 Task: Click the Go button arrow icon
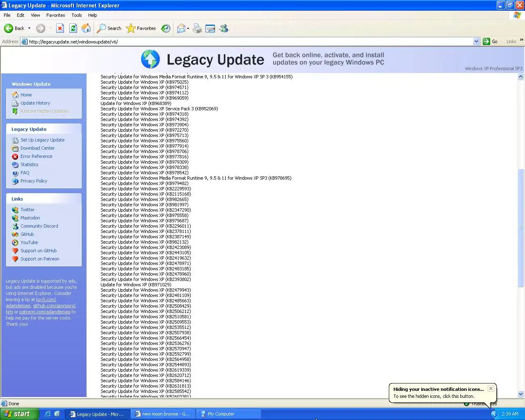486,41
